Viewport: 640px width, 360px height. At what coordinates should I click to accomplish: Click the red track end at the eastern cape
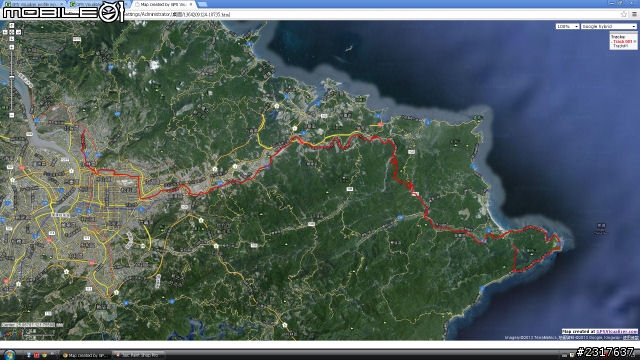point(560,244)
